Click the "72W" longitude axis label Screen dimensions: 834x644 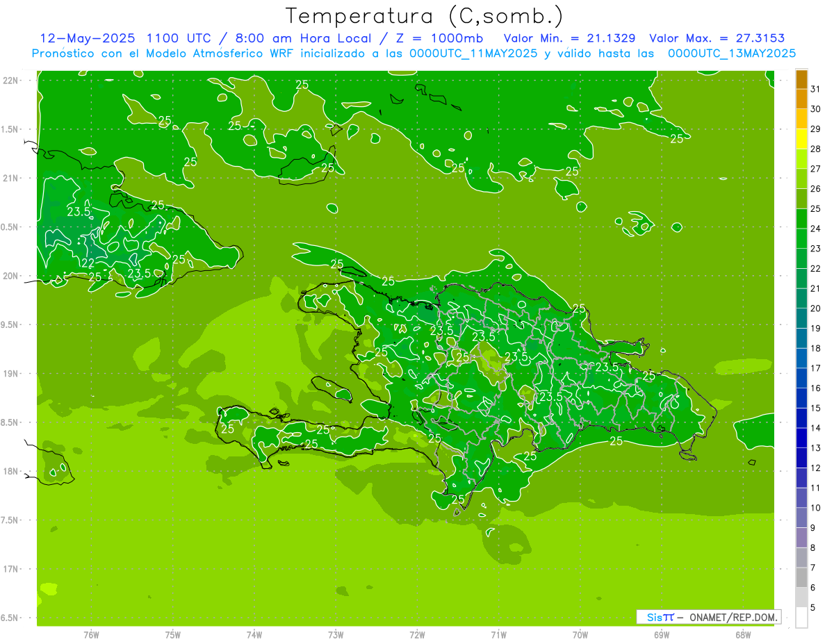[x=417, y=635]
